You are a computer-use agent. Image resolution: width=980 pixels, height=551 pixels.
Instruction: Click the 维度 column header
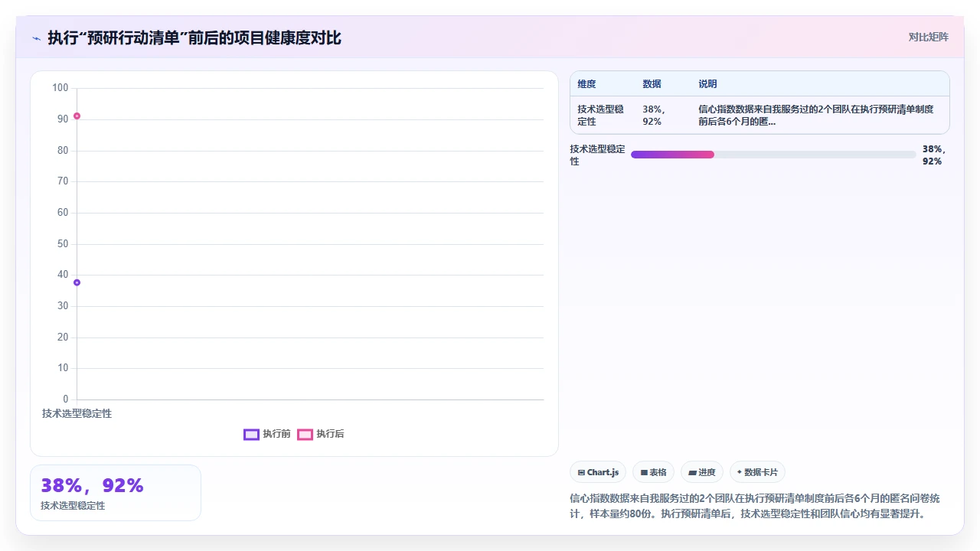[x=586, y=84]
